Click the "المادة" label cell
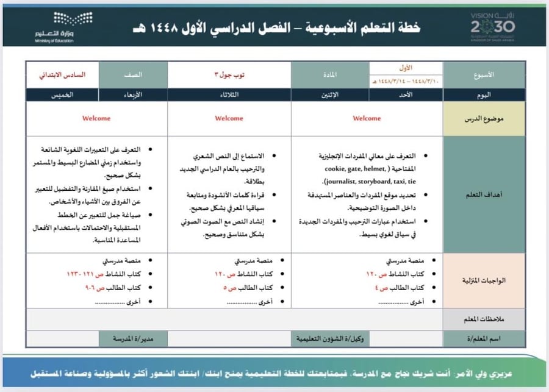 pyautogui.click(x=330, y=74)
